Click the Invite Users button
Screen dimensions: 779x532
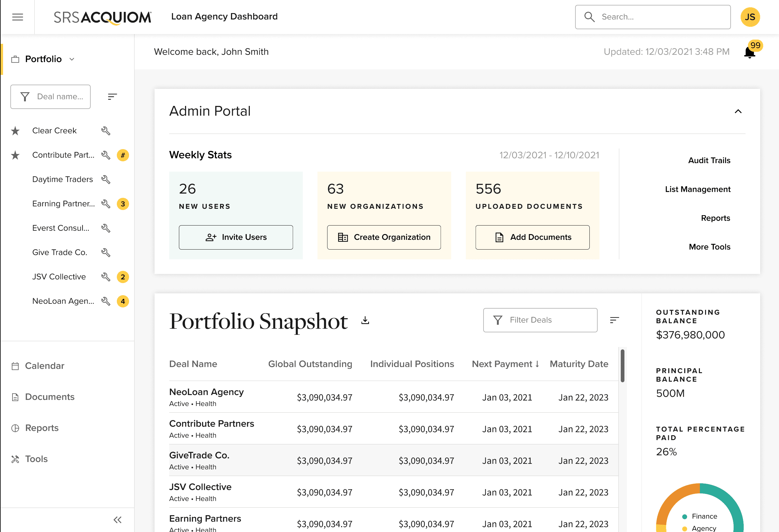pos(236,237)
